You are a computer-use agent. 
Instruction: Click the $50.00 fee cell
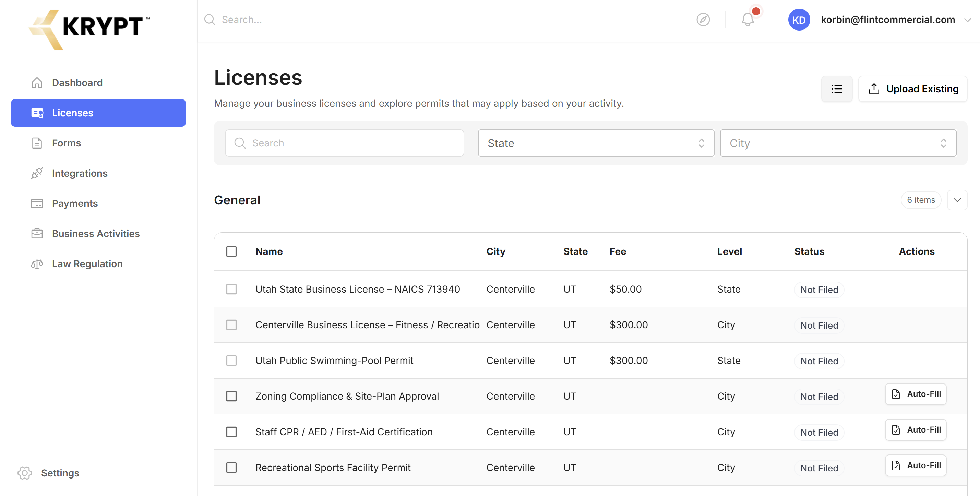point(625,289)
